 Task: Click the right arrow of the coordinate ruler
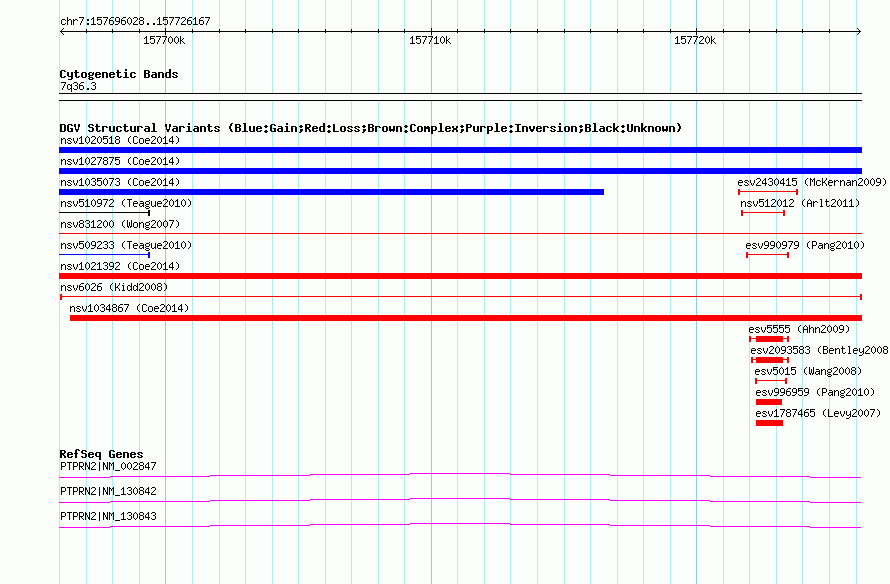pos(858,31)
